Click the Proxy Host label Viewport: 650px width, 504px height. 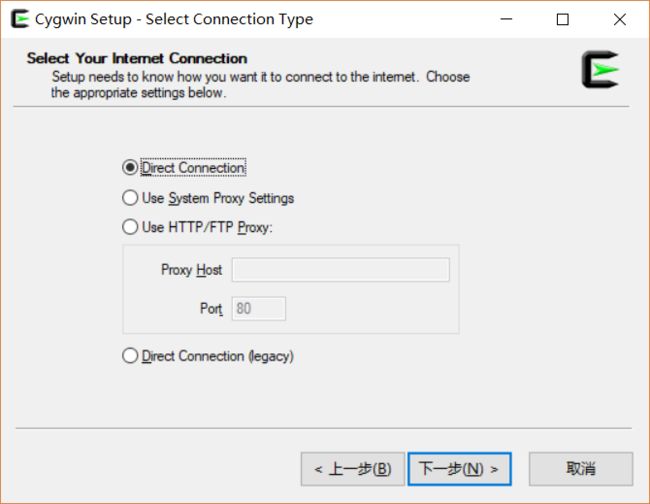point(192,270)
